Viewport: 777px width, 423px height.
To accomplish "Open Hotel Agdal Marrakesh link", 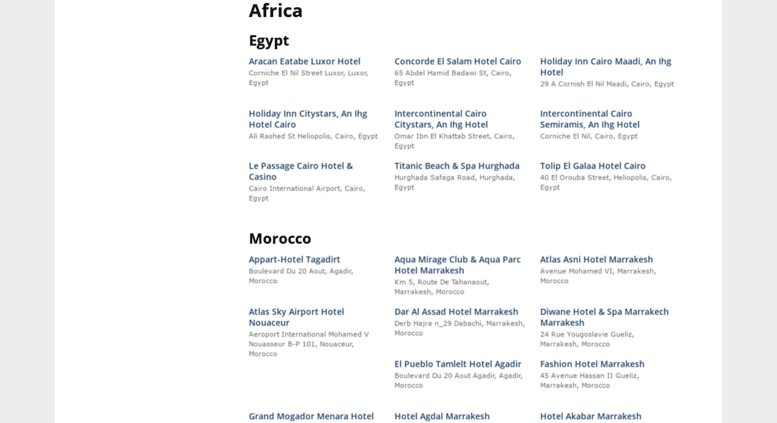I will [x=442, y=417].
